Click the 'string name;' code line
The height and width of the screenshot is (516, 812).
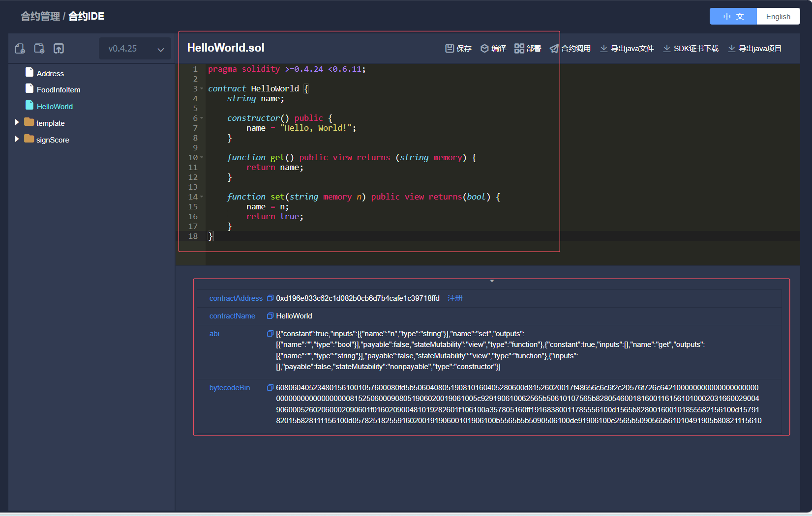(256, 99)
